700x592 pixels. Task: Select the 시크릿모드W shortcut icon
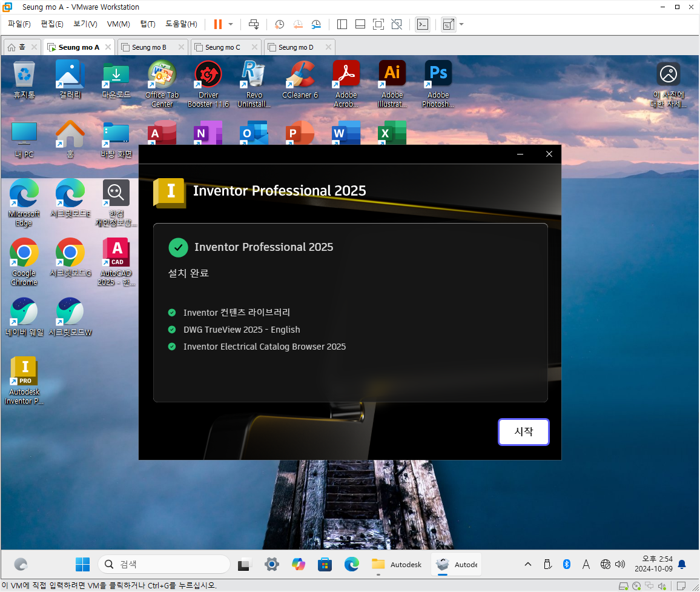tap(70, 317)
